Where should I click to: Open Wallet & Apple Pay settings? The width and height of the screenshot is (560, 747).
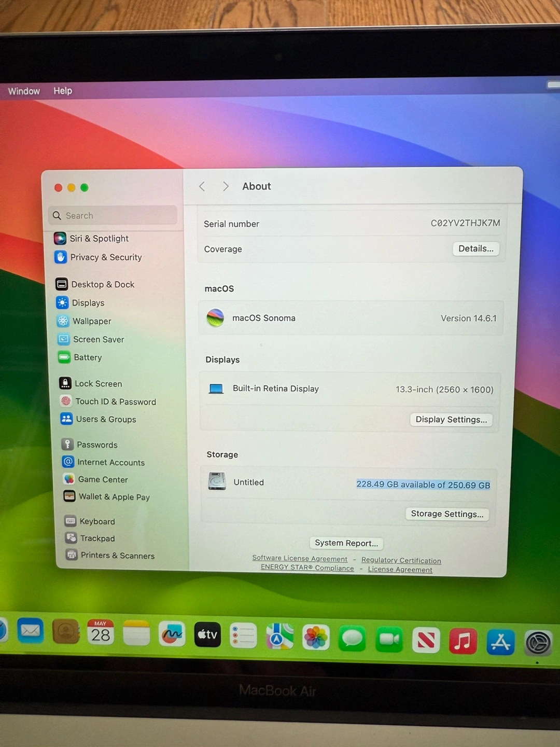[x=114, y=497]
